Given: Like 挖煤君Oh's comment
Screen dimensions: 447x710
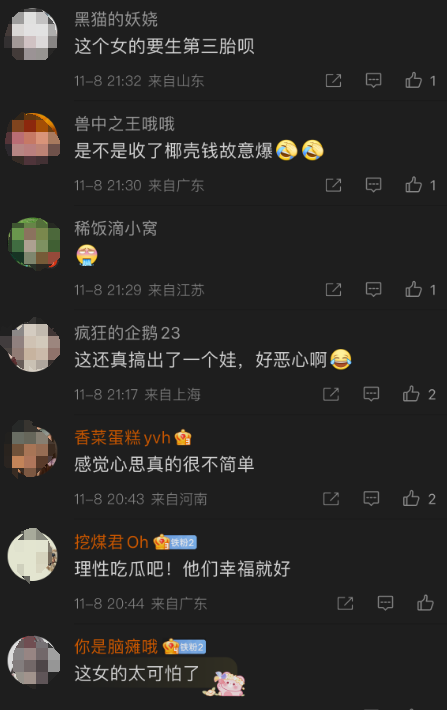Looking at the screenshot, I should (x=425, y=603).
